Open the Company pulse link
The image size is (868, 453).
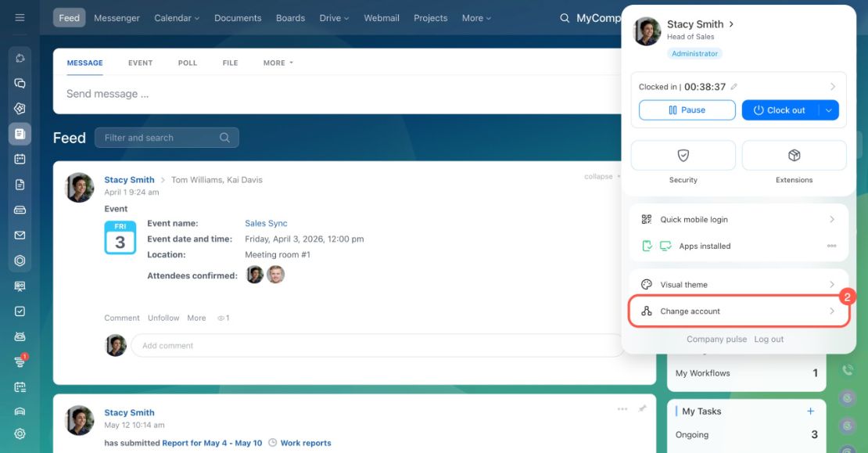click(716, 339)
